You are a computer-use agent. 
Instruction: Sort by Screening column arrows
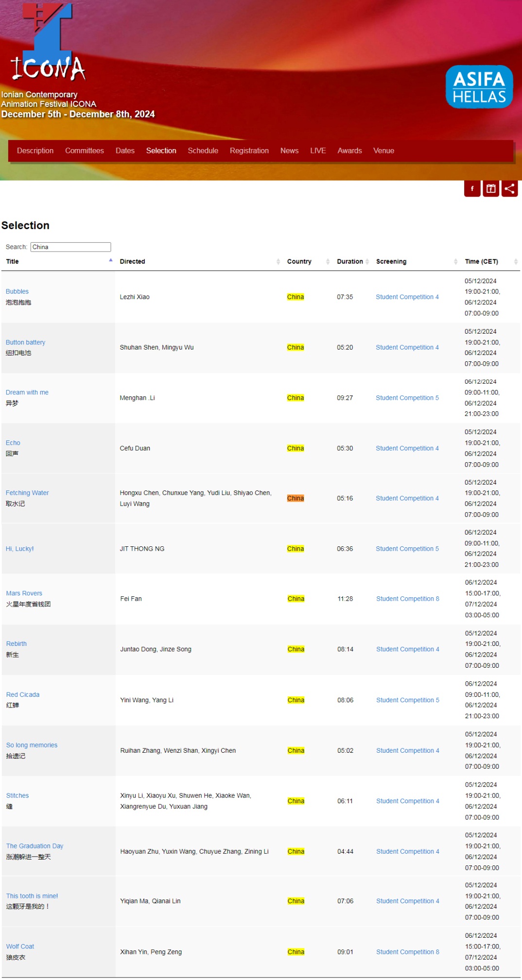click(x=455, y=262)
